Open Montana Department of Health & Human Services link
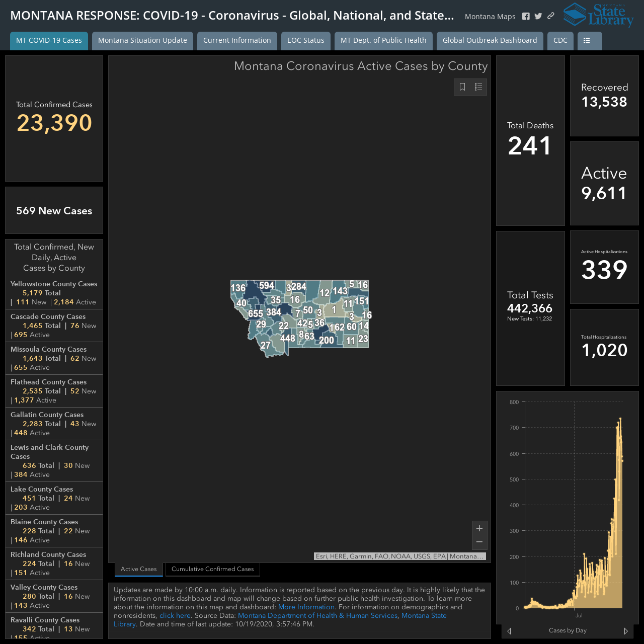This screenshot has height=644, width=644. pyautogui.click(x=318, y=615)
